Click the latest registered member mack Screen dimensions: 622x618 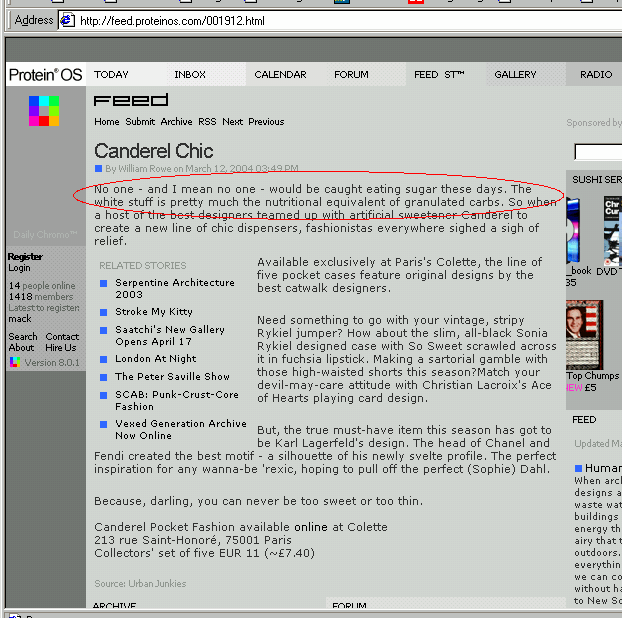point(20,319)
